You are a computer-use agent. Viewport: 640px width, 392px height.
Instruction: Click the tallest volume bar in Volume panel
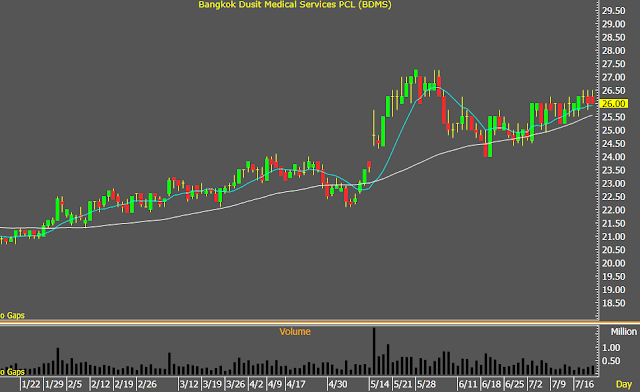(374, 351)
